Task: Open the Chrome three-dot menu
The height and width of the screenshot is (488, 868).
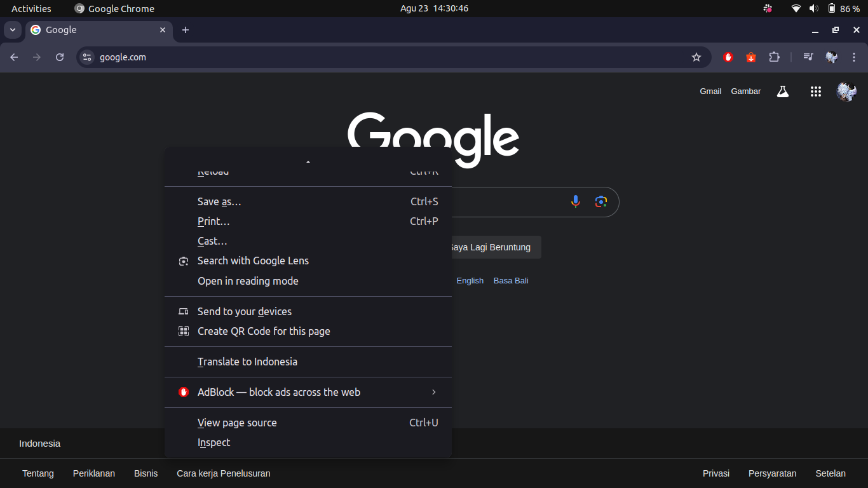Action: click(x=854, y=57)
